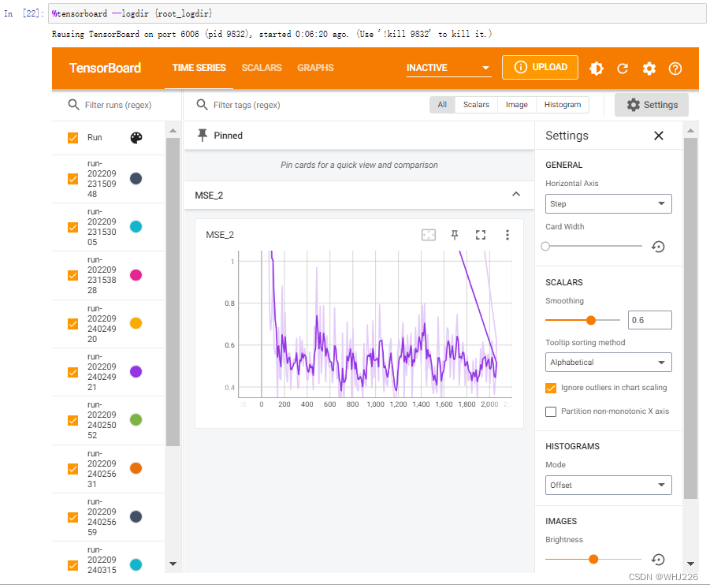Click the Smoothing slider handle

click(x=590, y=321)
